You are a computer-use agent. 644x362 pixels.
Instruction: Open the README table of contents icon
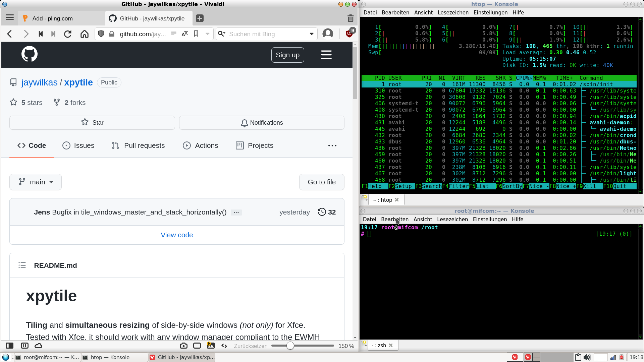(22, 265)
